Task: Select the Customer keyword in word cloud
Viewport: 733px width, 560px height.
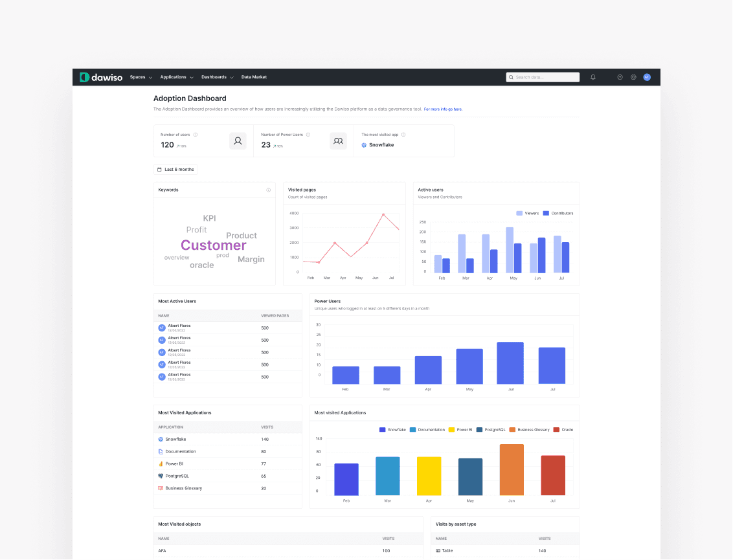Action: 213,245
